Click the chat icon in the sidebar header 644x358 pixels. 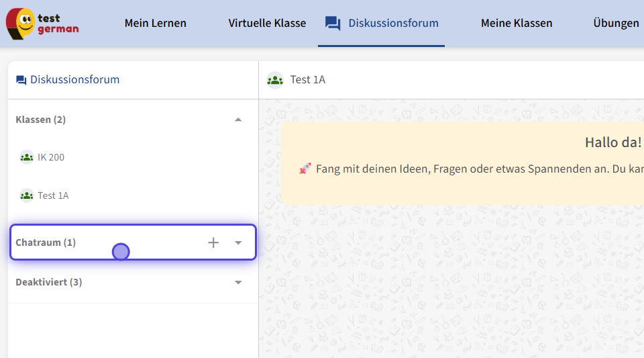21,80
